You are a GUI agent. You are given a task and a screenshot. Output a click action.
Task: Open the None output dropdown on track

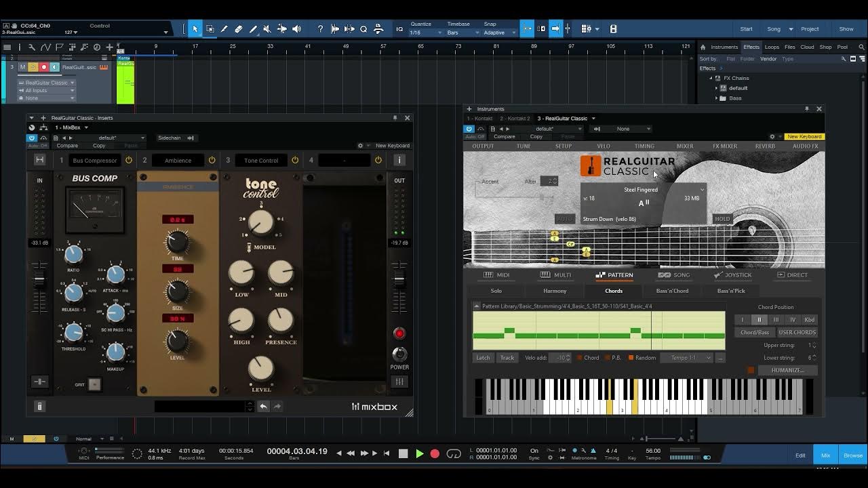tap(47, 98)
